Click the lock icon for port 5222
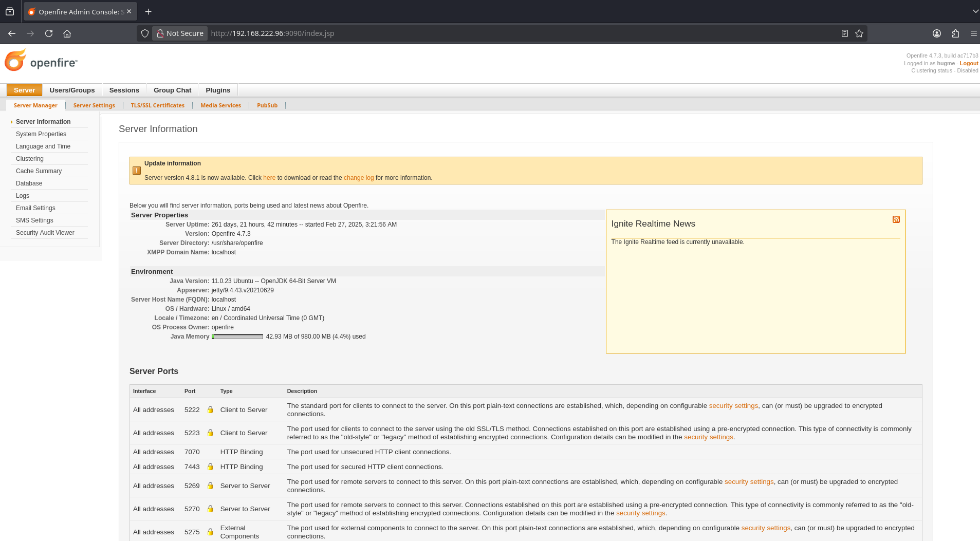This screenshot has height=541, width=980. click(210, 409)
